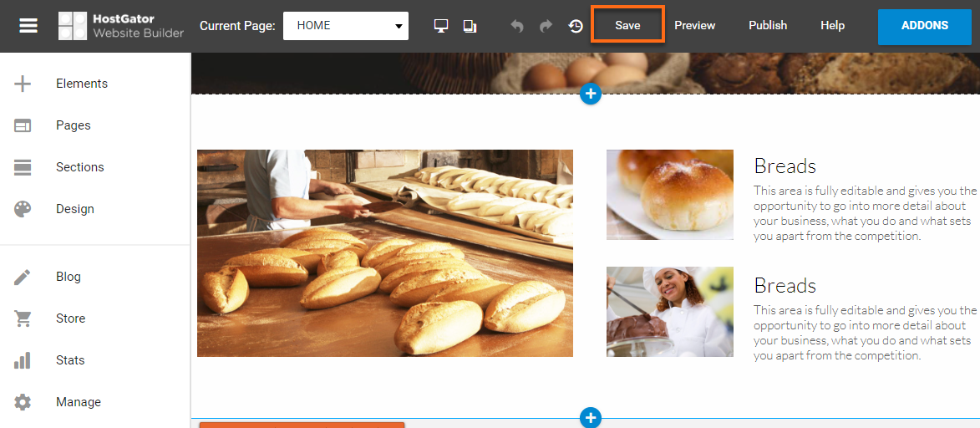Undo the last change
Viewport: 980px width, 428px height.
(517, 26)
